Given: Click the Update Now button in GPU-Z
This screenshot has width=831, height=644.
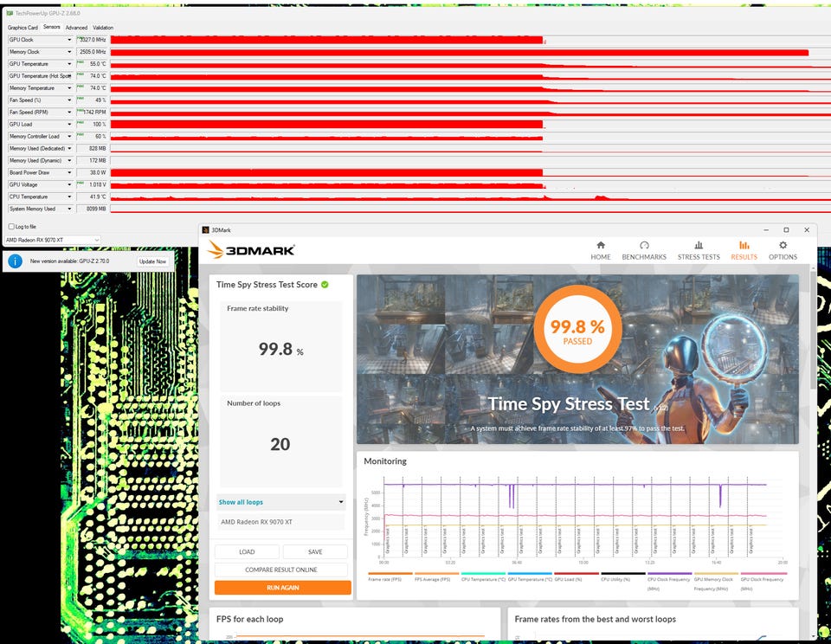Looking at the screenshot, I should (x=152, y=261).
